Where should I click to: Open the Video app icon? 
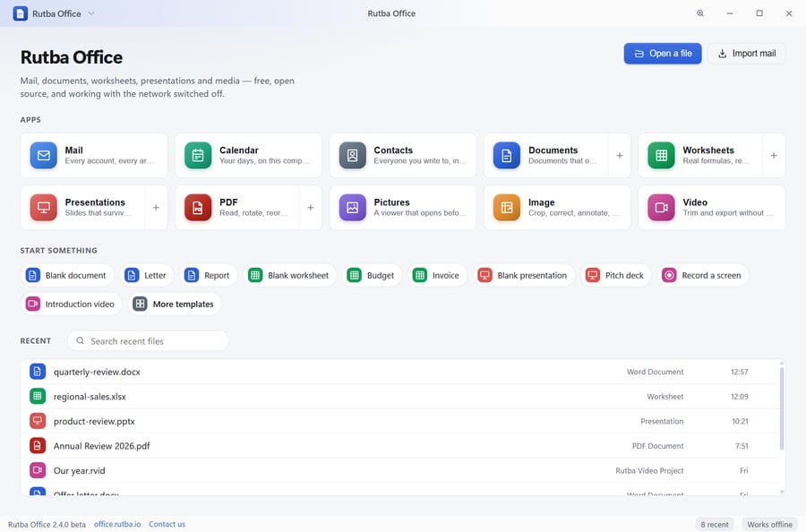pyautogui.click(x=662, y=208)
